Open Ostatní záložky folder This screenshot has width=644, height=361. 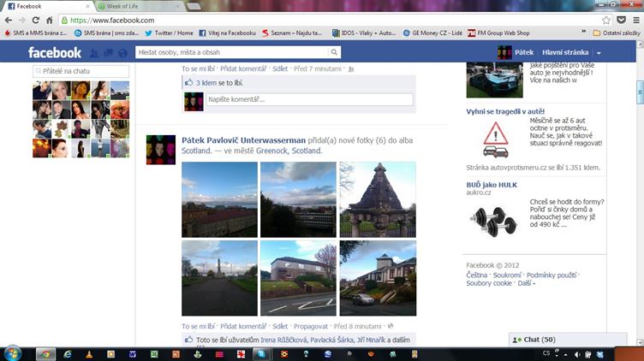tap(617, 33)
